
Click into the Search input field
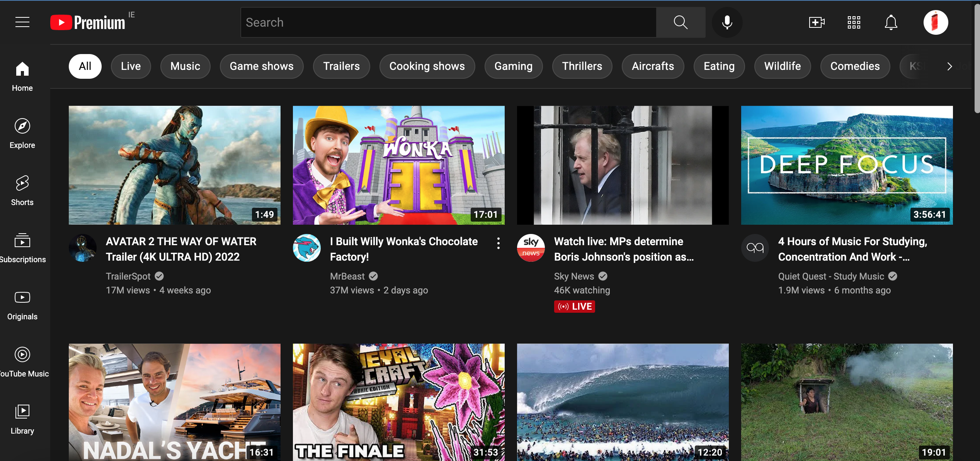pos(448,22)
